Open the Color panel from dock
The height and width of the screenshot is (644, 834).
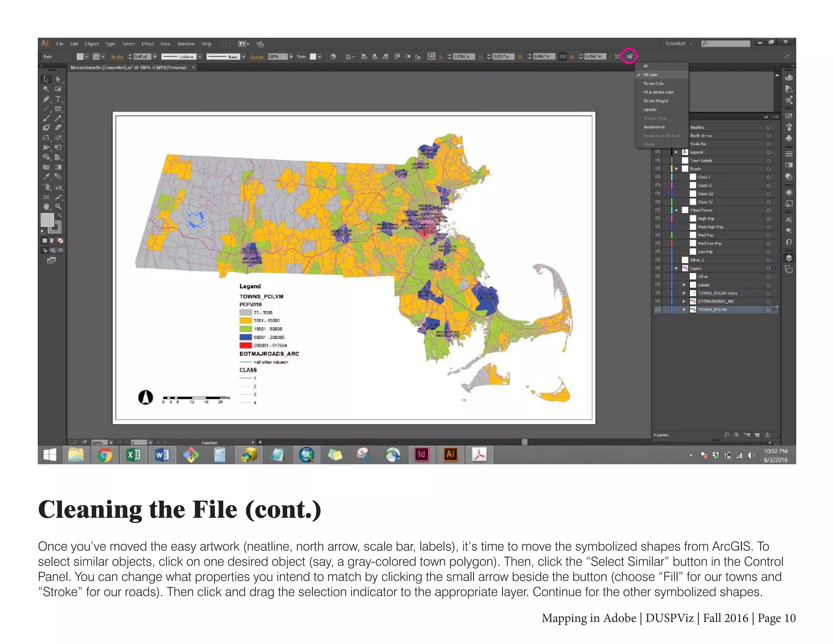click(789, 78)
